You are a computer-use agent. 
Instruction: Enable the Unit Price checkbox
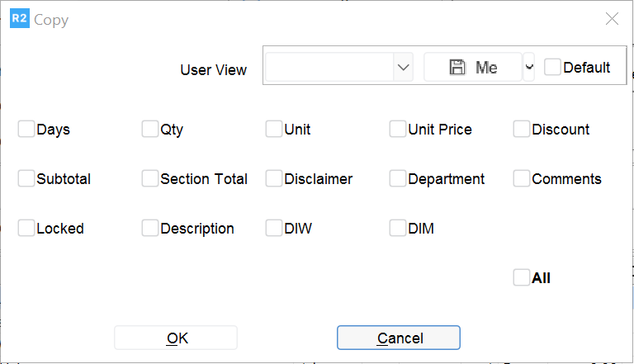tap(398, 130)
